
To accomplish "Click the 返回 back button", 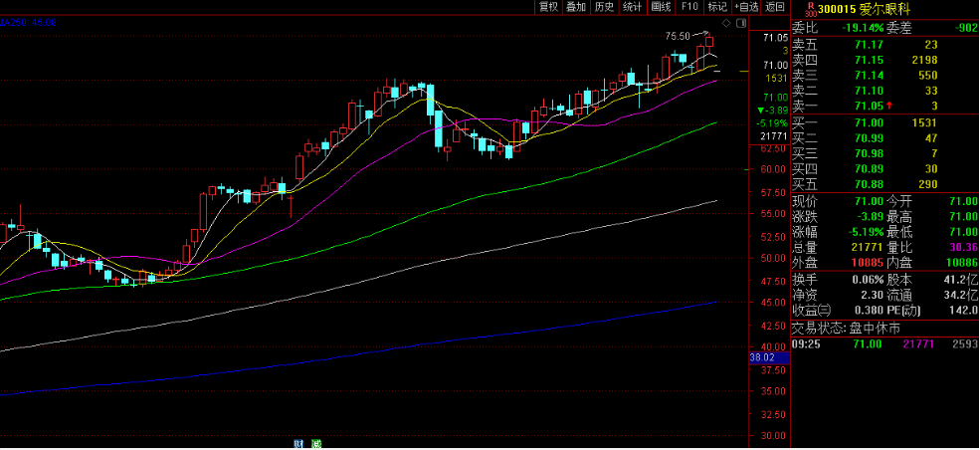I will (775, 6).
